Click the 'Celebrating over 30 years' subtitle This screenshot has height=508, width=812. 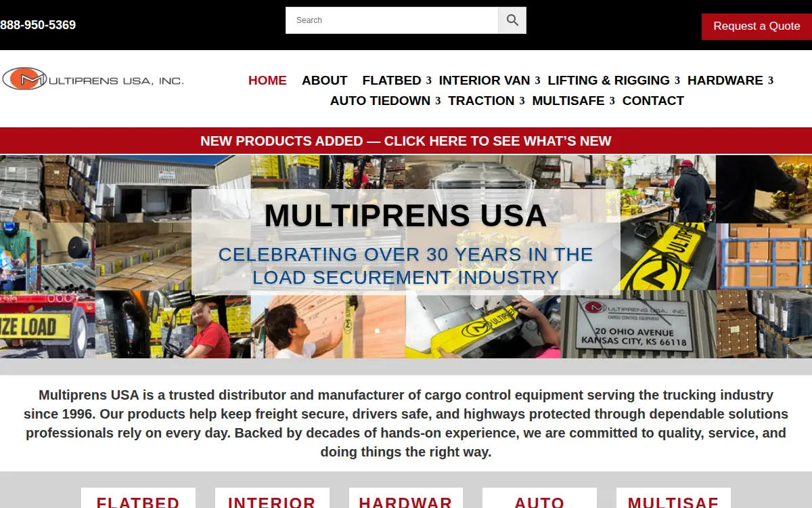point(405,266)
